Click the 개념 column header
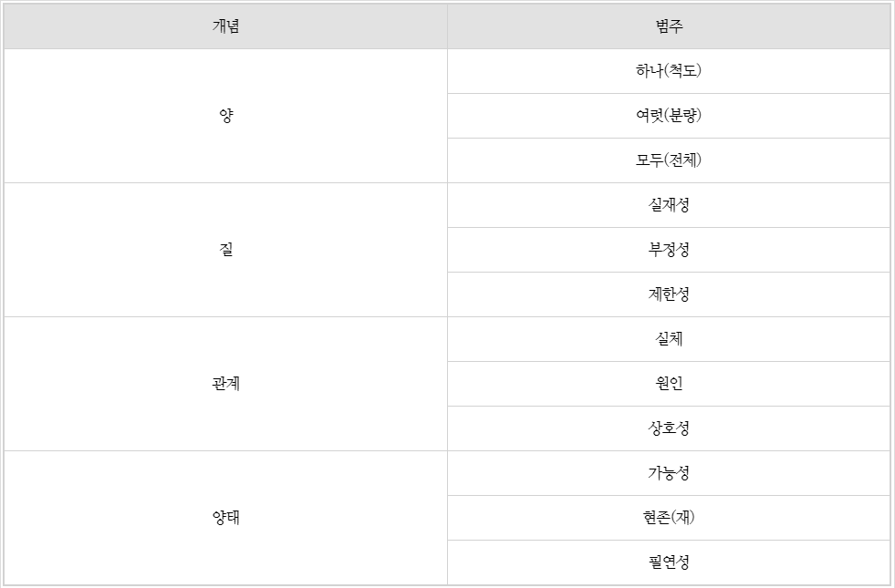895x588 pixels. [225, 26]
